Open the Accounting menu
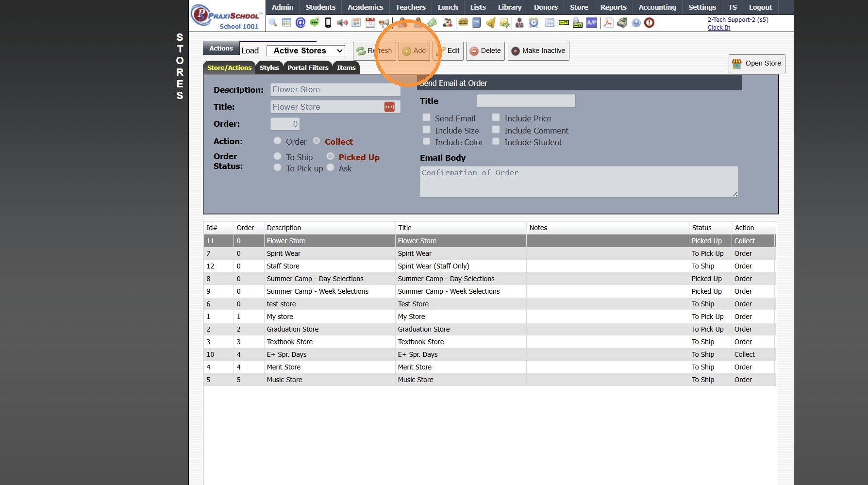Image resolution: width=868 pixels, height=485 pixels. click(x=657, y=7)
